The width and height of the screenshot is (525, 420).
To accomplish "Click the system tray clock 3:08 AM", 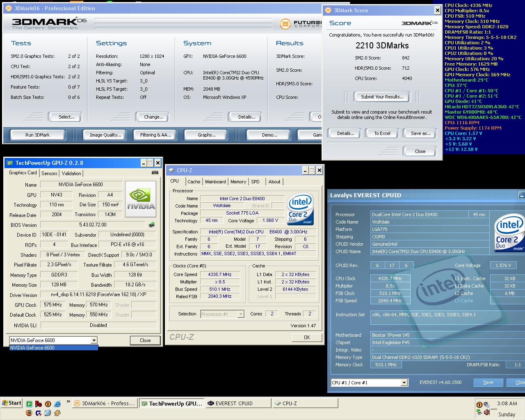I will pos(507,404).
